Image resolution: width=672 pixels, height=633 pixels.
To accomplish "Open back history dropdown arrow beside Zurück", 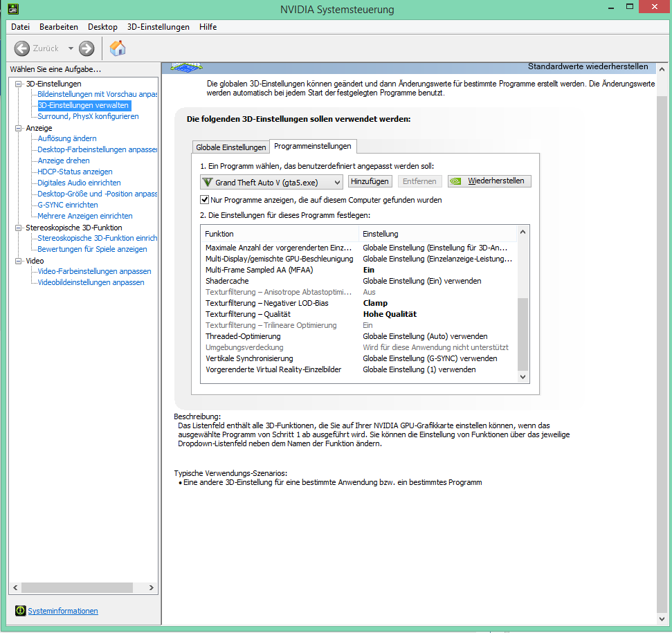I will 71,48.
